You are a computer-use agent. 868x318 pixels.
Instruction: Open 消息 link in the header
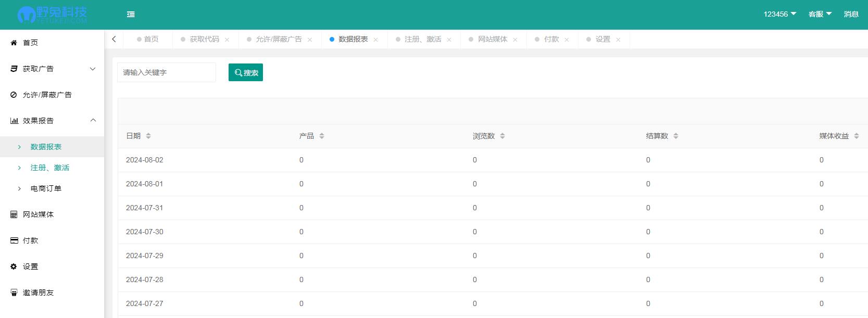851,14
